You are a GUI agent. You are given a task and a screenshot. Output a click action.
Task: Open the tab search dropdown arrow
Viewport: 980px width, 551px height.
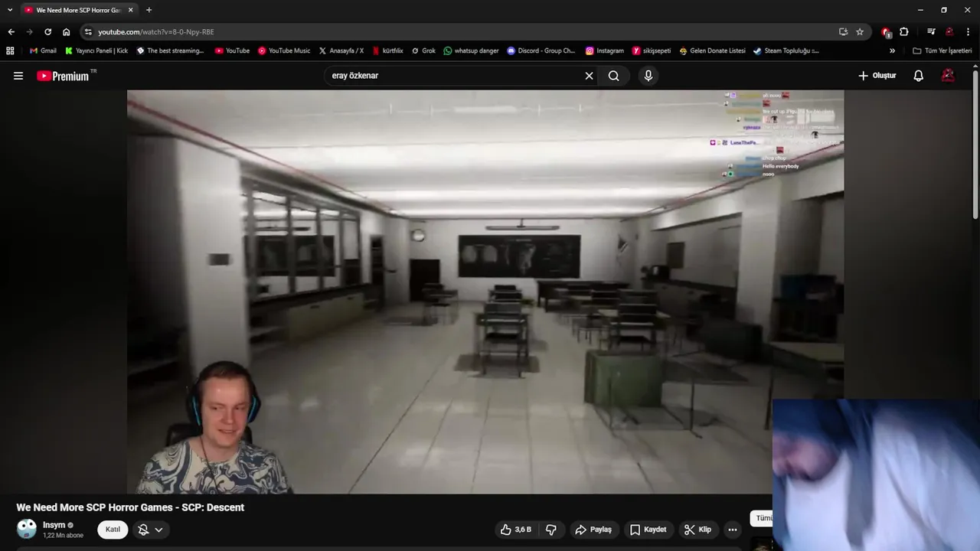pos(10,10)
